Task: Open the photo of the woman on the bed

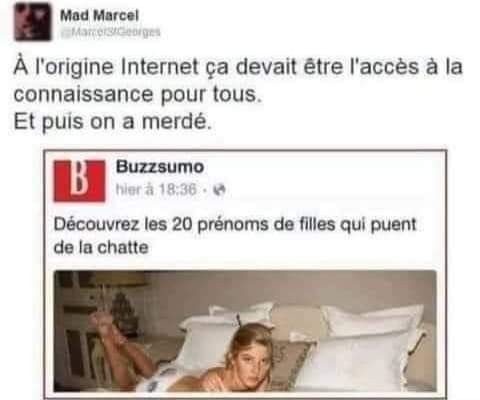Action: 245,331
